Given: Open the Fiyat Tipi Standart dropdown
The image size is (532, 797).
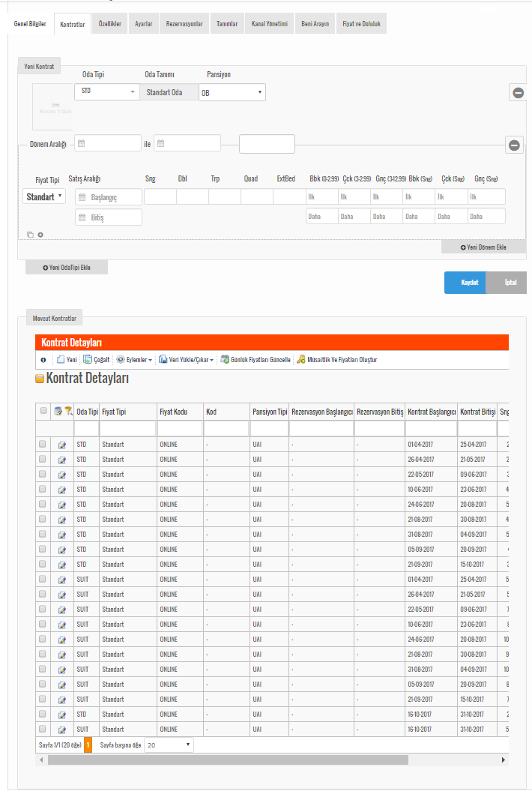Looking at the screenshot, I should pos(44,196).
